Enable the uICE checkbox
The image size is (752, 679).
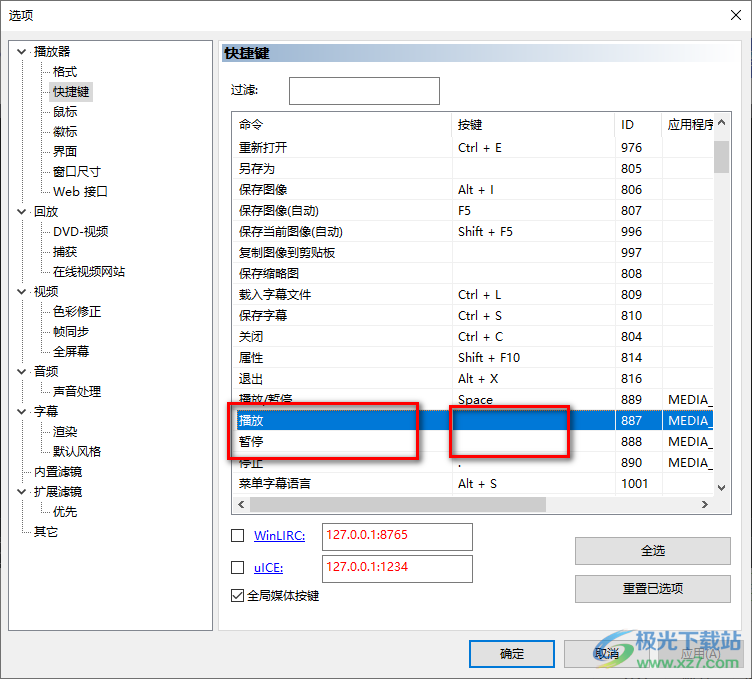(238, 567)
